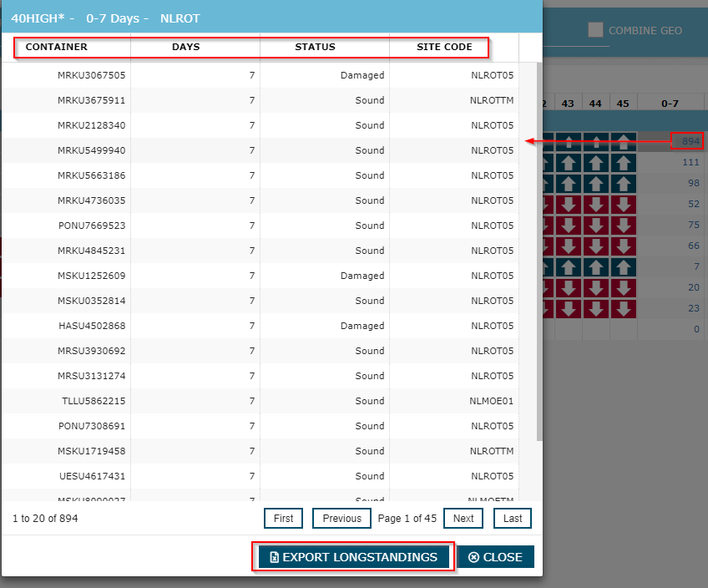Click the vertical scrollbar of the container list

click(539, 251)
